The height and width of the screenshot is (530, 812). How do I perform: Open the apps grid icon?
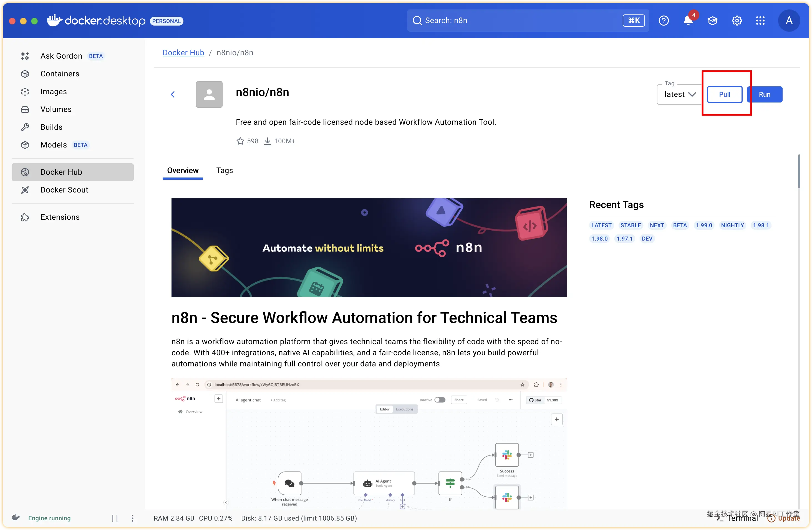(760, 21)
